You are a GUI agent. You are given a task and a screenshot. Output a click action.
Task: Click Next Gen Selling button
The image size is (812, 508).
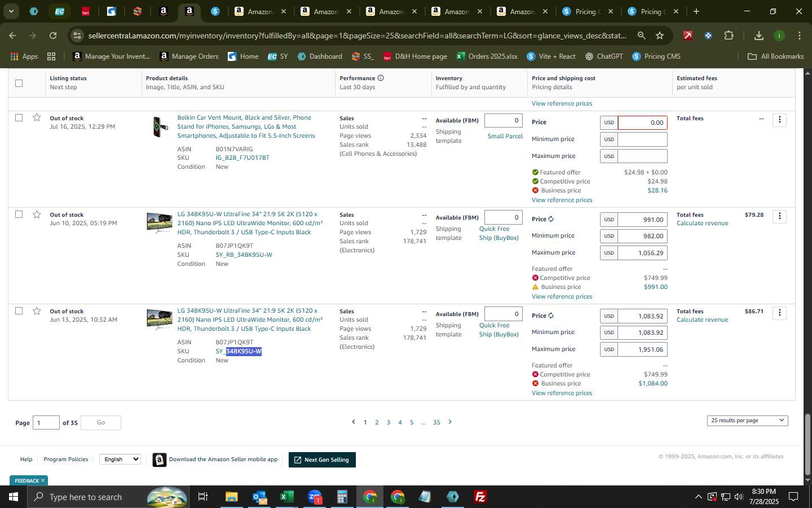pos(322,460)
